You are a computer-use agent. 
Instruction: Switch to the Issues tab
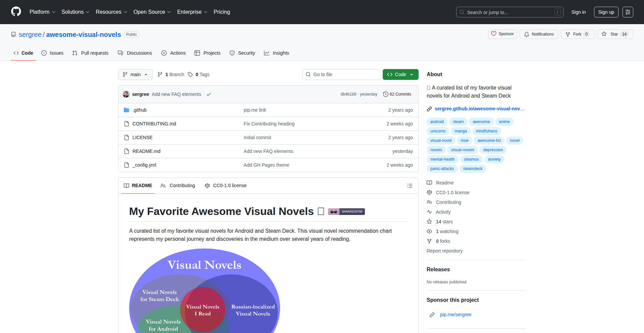[x=52, y=53]
